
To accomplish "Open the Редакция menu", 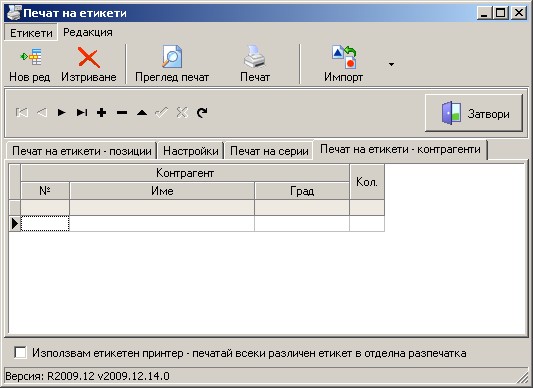I will [x=88, y=32].
